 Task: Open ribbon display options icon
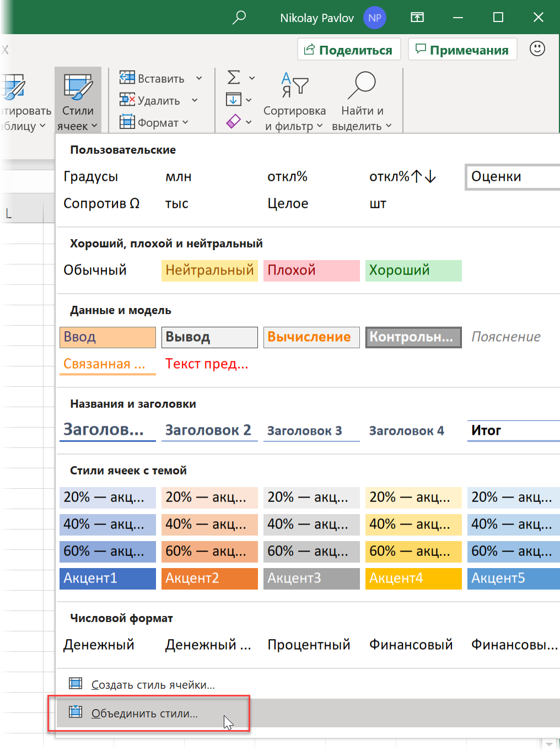pyautogui.click(x=417, y=18)
